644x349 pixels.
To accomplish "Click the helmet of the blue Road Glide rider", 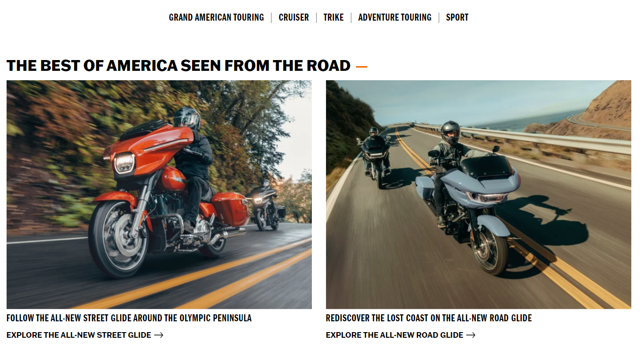I will coord(450,132).
